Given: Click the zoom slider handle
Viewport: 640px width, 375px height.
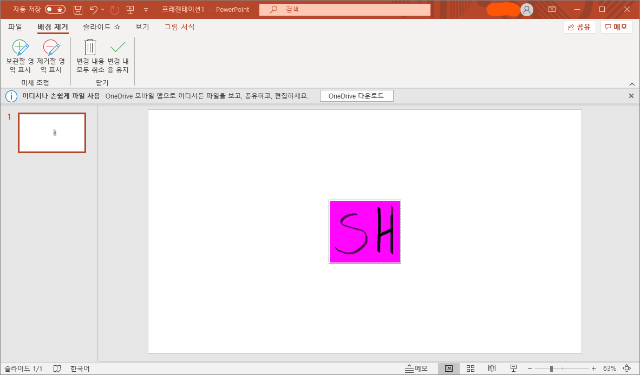Looking at the screenshot, I should click(551, 368).
